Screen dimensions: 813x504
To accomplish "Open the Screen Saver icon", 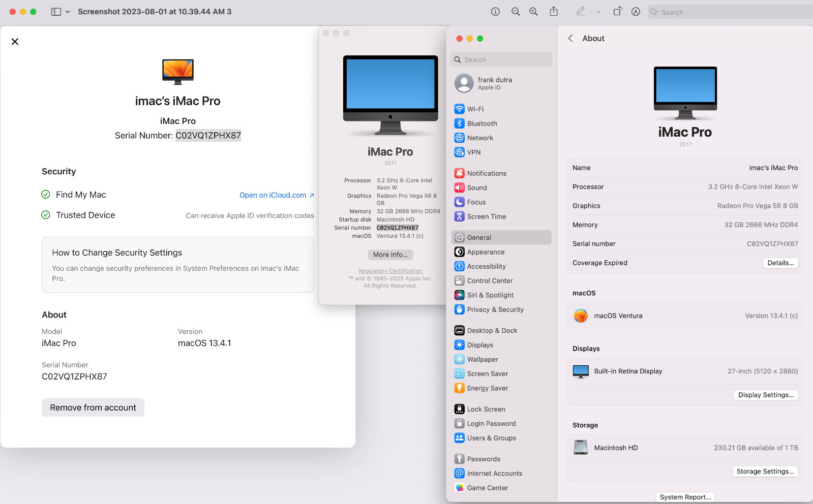I will [x=459, y=373].
